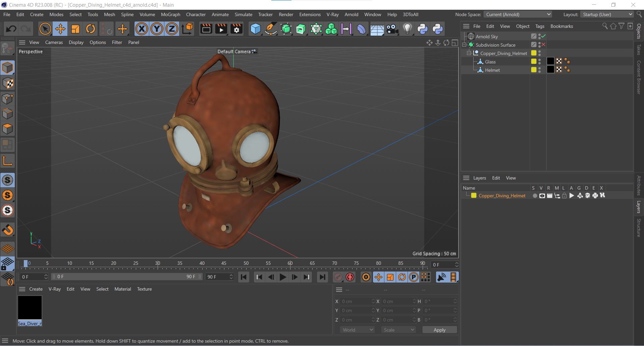Toggle Enable Snap magnet icon

[7, 230]
